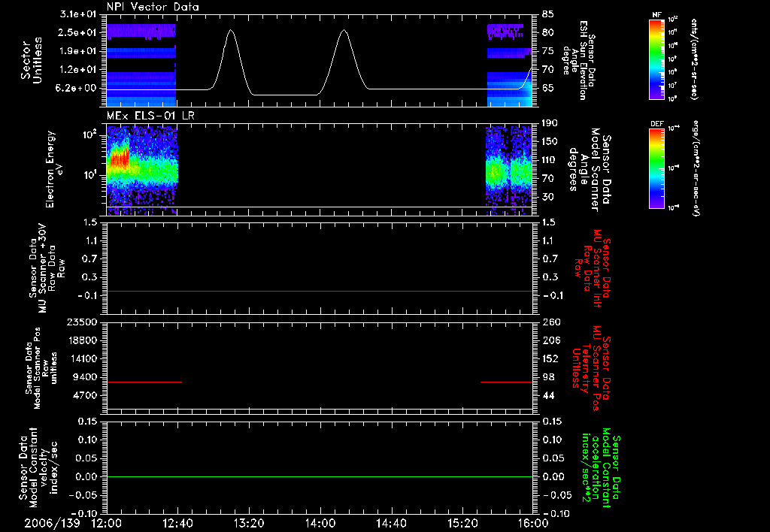This screenshot has width=770, height=532.
Task: Select the green "Model Constant acceleration" label
Action: click(602, 469)
